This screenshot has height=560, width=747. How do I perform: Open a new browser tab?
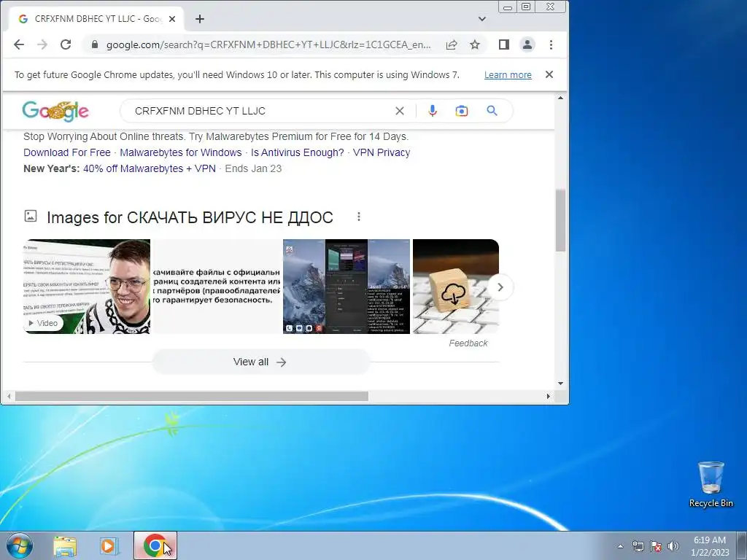point(200,19)
